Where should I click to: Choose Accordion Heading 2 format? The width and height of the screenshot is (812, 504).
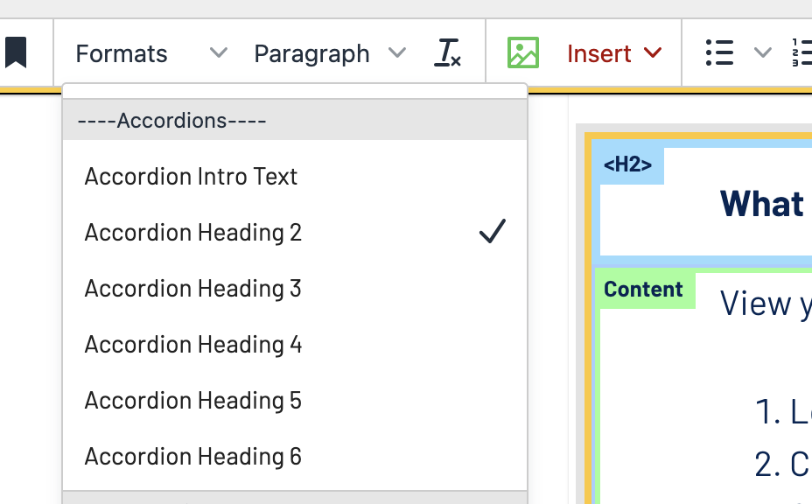[x=192, y=232]
